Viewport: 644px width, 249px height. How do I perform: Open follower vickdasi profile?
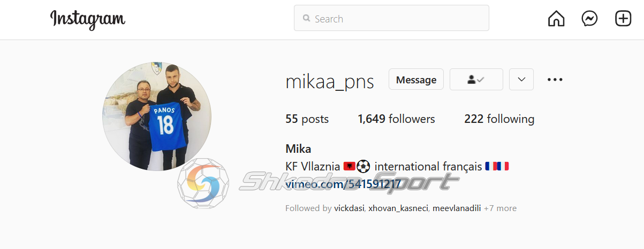click(350, 208)
